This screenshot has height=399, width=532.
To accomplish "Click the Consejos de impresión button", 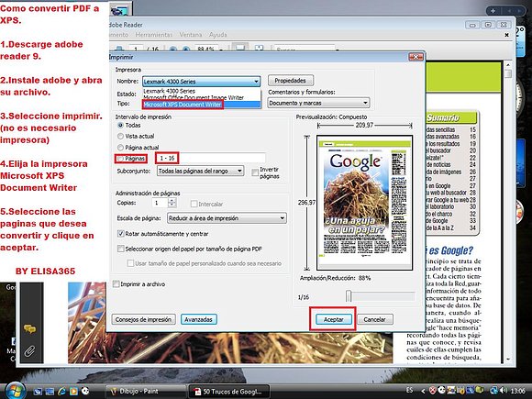I will [143, 319].
